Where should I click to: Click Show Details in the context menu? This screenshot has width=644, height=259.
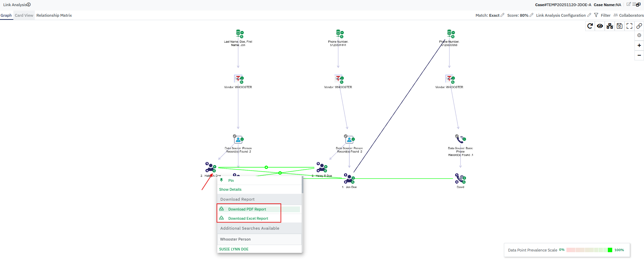(230, 189)
